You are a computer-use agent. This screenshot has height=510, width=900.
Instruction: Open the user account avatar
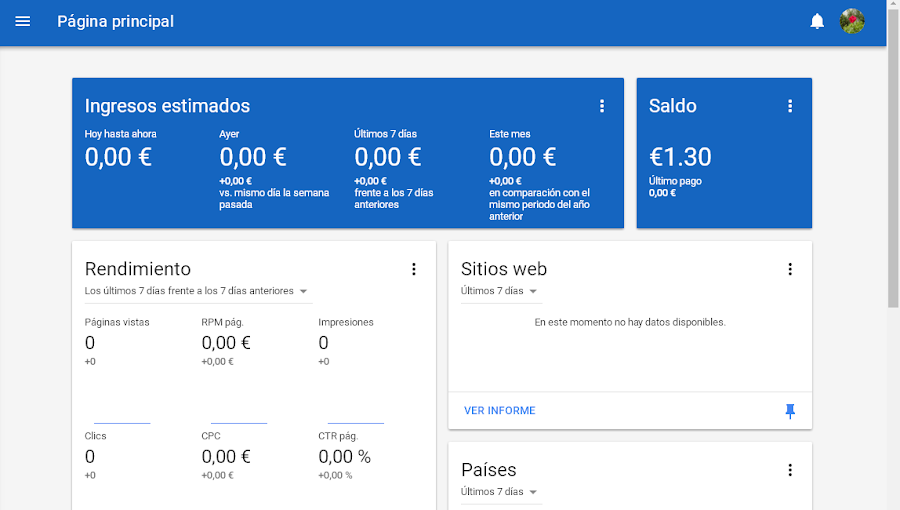tap(852, 22)
